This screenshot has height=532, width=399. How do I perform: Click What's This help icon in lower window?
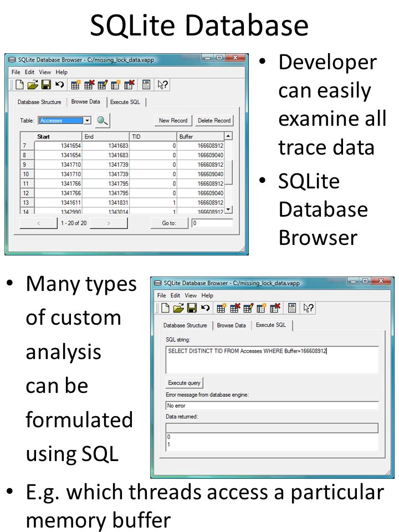click(x=309, y=308)
